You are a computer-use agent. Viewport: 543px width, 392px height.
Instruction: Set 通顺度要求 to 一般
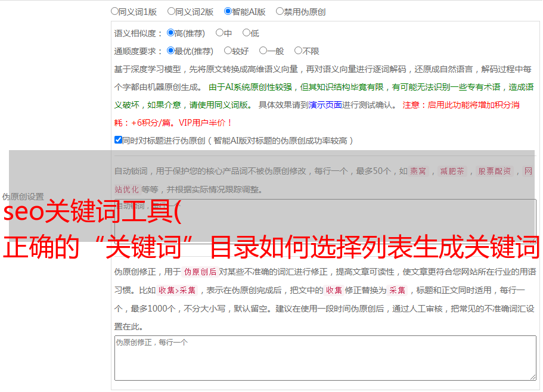point(263,51)
